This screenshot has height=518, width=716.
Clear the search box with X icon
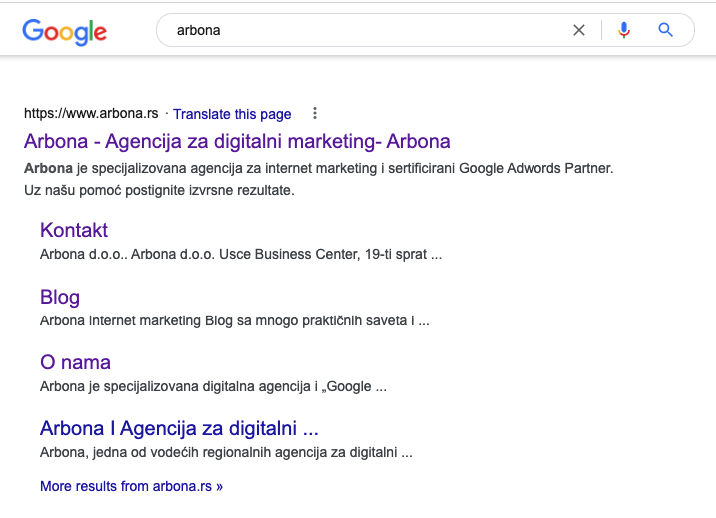tap(579, 30)
